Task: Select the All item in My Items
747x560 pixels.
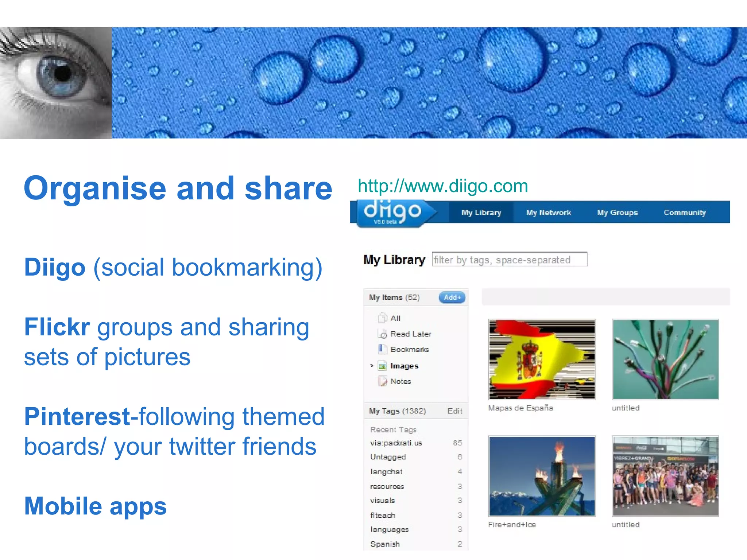Action: (x=395, y=318)
